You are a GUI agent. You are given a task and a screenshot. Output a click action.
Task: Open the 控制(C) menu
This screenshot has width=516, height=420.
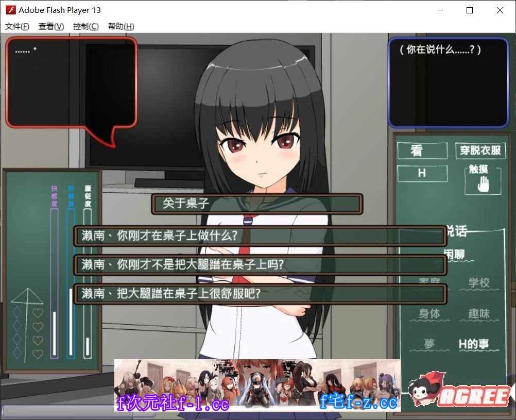85,27
